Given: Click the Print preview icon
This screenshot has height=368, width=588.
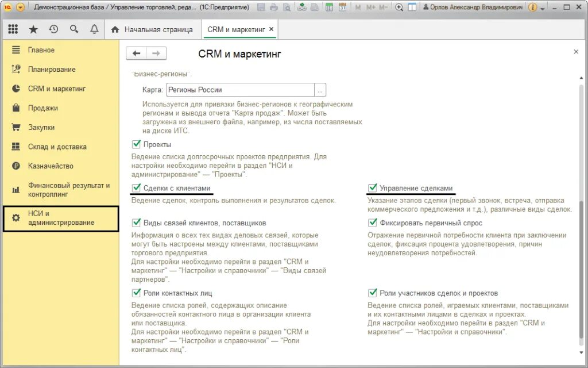Looking at the screenshot, I should click(x=287, y=7).
